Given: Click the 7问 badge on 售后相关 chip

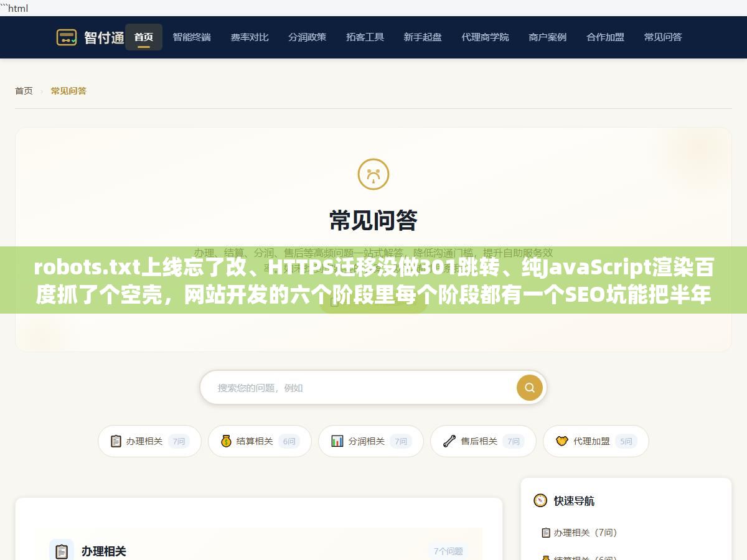Looking at the screenshot, I should tap(513, 441).
